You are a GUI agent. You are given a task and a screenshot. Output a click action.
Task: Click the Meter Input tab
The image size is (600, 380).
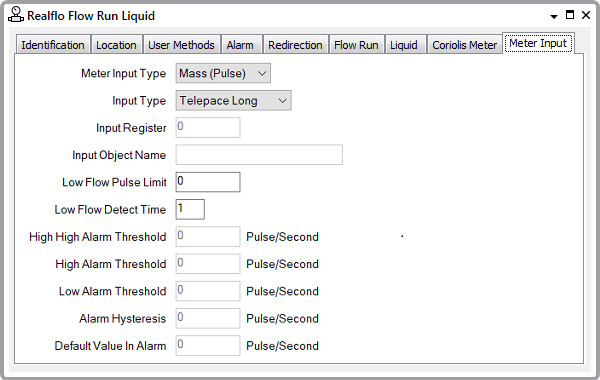[538, 43]
